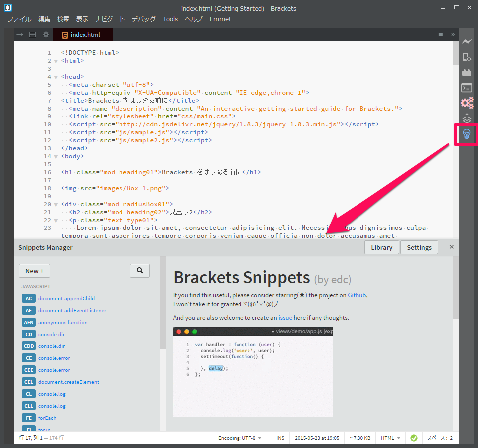Screen dimensions: 478x448
Task: Open the ナビゲート menu
Action: coord(110,19)
